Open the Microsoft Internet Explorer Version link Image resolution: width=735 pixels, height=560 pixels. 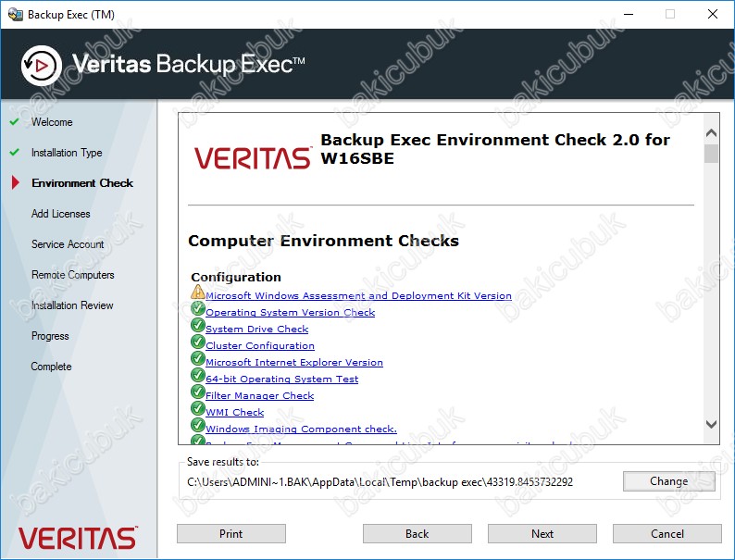294,362
